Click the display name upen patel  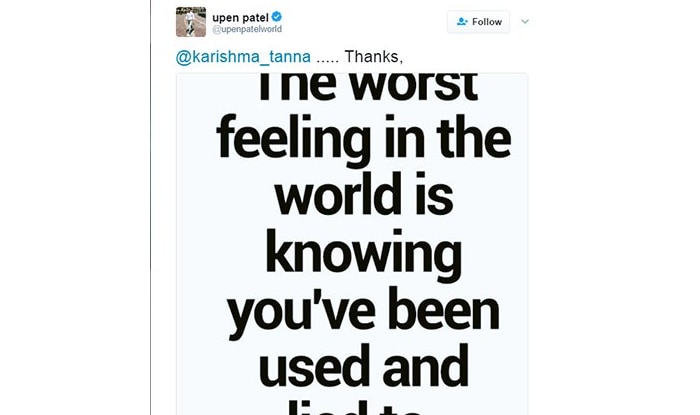pos(240,17)
